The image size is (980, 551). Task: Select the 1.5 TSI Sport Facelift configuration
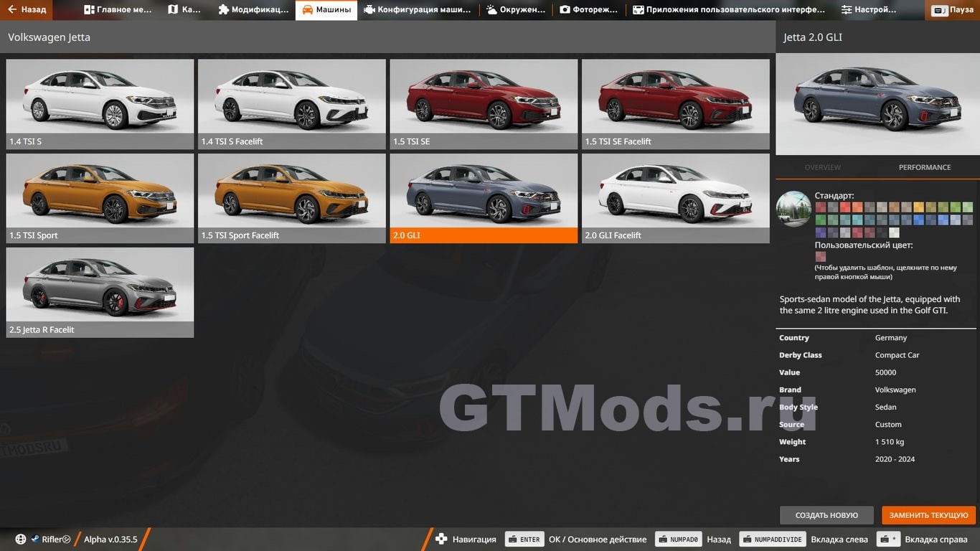pos(292,198)
